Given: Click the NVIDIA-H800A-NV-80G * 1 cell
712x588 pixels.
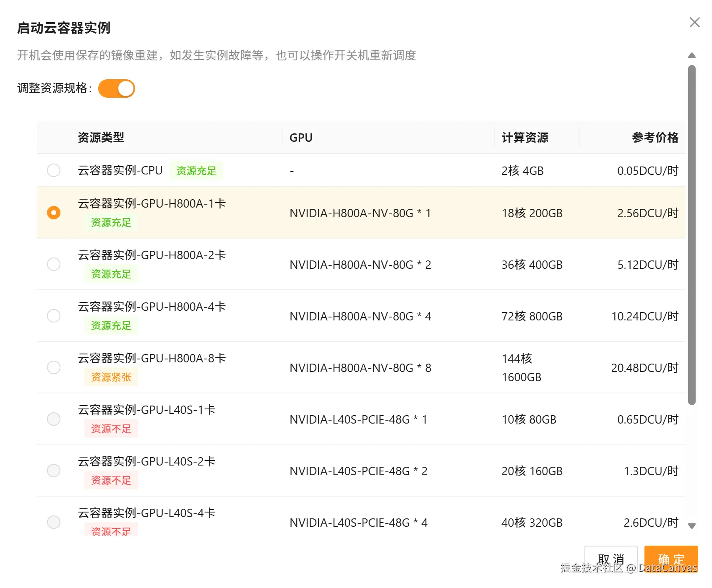Looking at the screenshot, I should [360, 213].
